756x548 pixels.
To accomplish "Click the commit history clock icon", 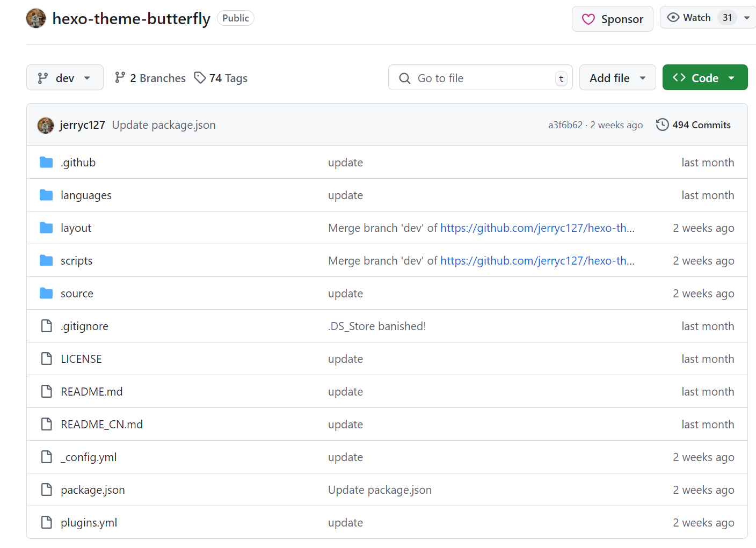I will point(662,125).
